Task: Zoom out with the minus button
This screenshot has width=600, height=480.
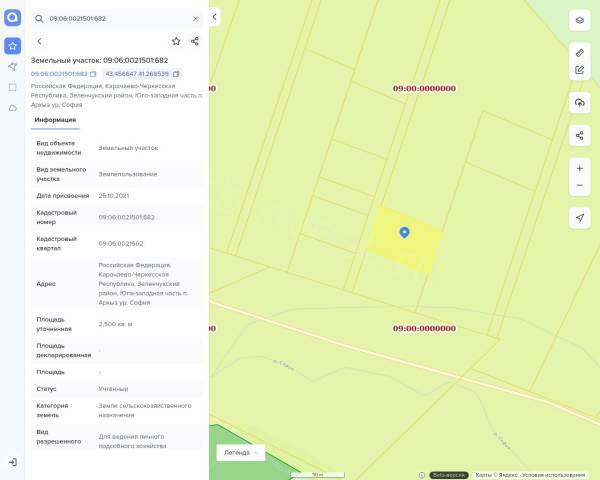Action: (x=580, y=186)
